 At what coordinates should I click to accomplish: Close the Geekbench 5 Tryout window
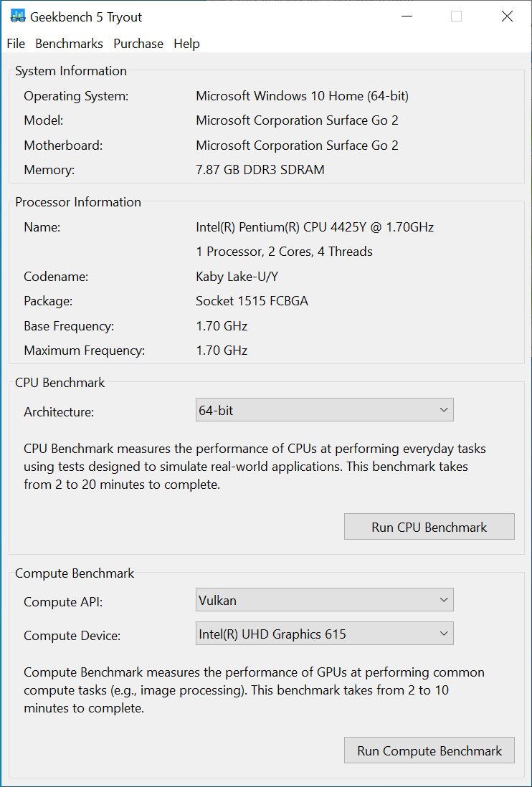508,16
